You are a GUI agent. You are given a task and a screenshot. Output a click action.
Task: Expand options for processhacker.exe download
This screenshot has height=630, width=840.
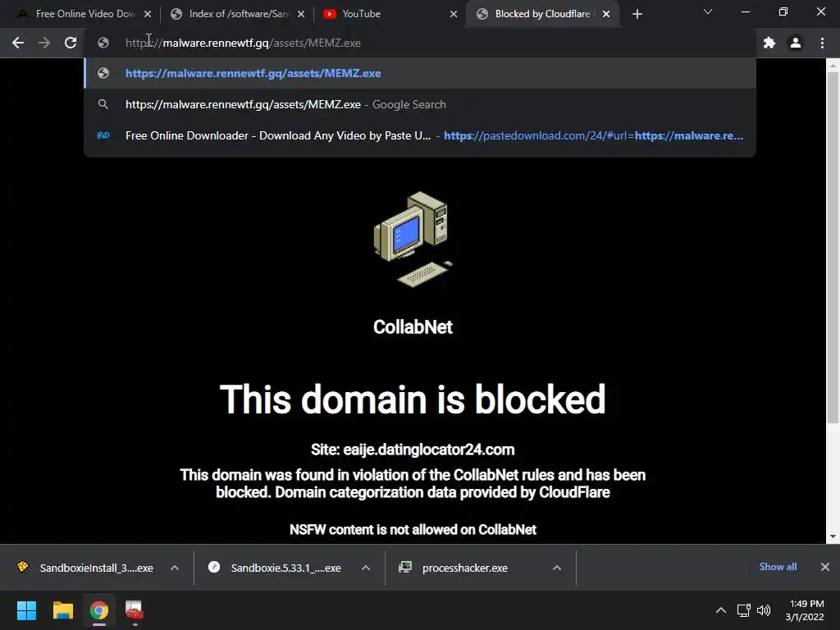pos(557,568)
